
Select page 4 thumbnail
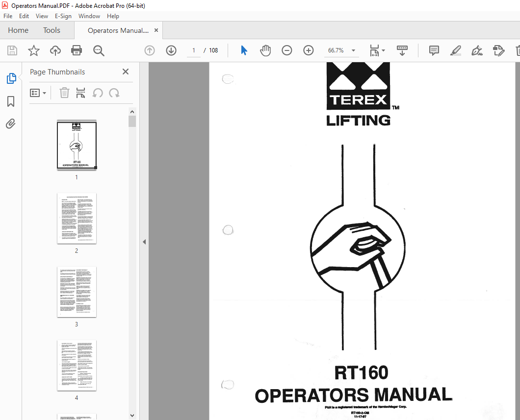click(x=77, y=366)
